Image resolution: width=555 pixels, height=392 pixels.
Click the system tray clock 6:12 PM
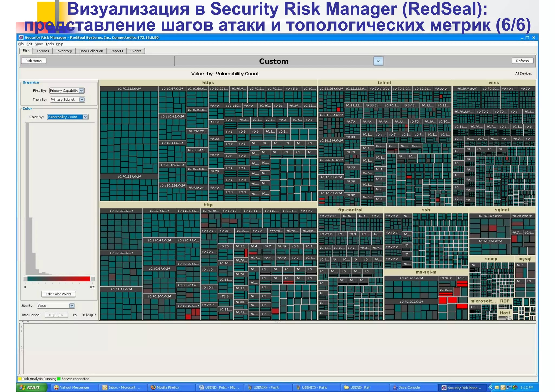527,387
